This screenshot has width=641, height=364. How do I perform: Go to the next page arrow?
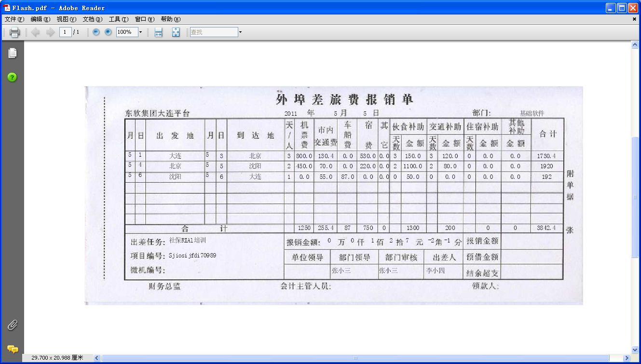click(50, 32)
